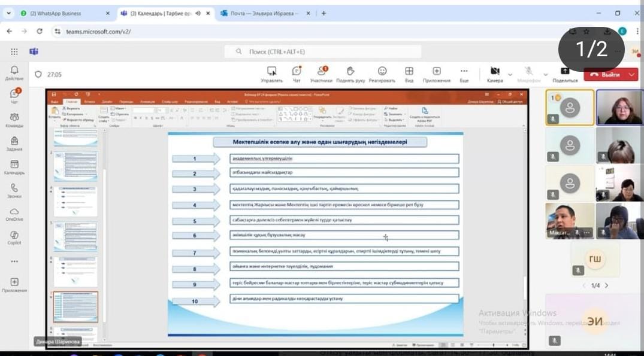This screenshot has height=356, width=644.
Task: Show the Участники participants list
Action: [x=322, y=74]
